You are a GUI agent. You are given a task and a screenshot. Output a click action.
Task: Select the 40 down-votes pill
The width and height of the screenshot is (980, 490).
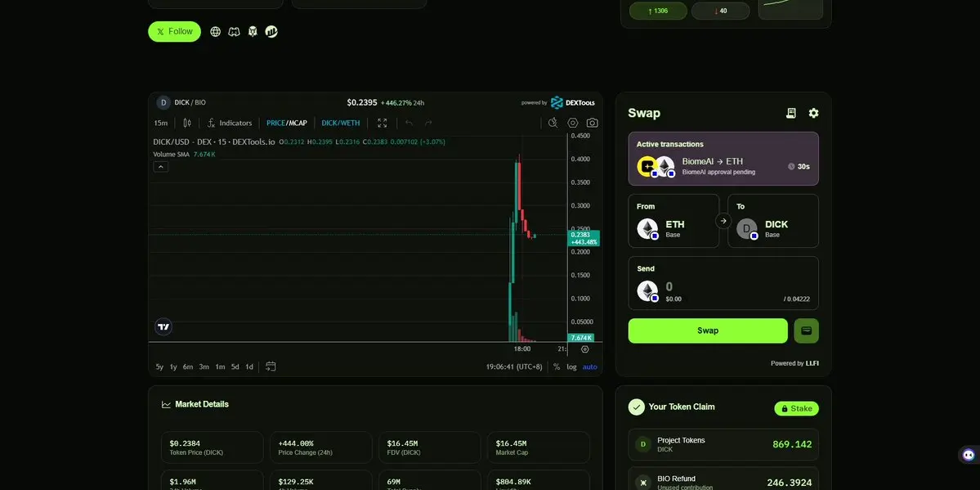point(721,11)
